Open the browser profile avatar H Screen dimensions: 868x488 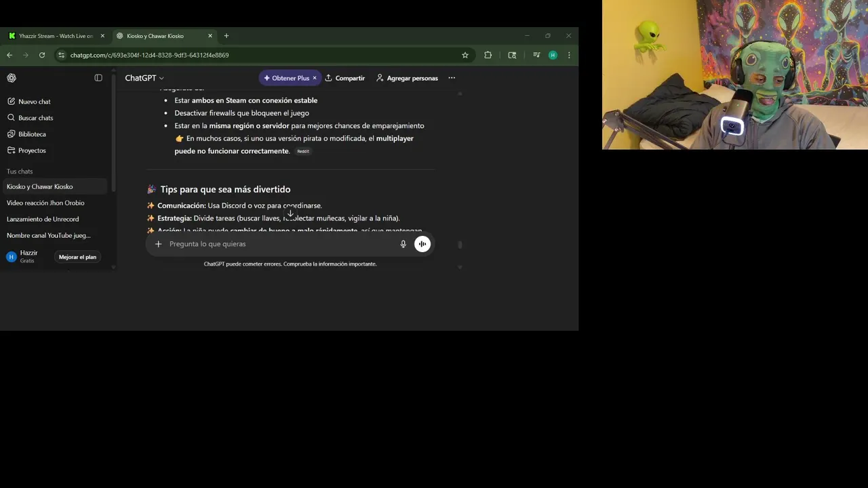pos(553,55)
